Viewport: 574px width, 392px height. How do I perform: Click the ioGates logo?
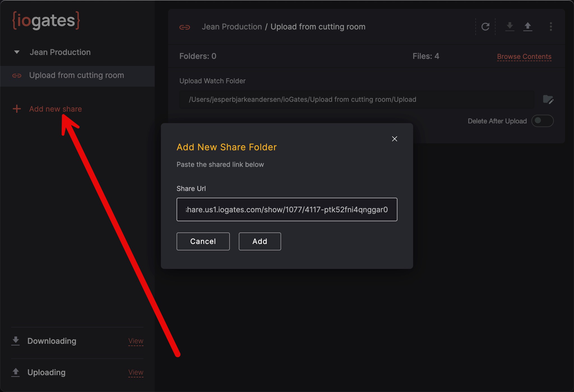click(46, 20)
